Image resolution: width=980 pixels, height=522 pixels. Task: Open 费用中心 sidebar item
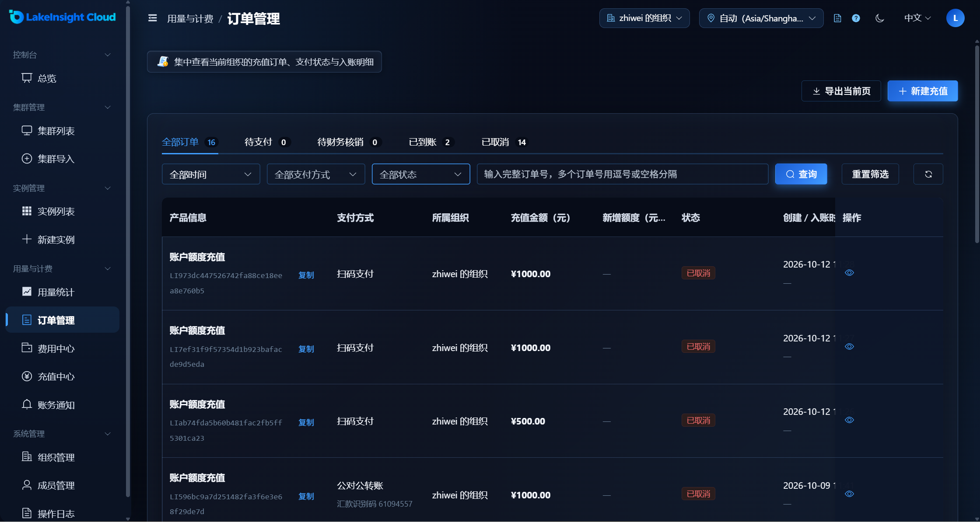[63, 348]
